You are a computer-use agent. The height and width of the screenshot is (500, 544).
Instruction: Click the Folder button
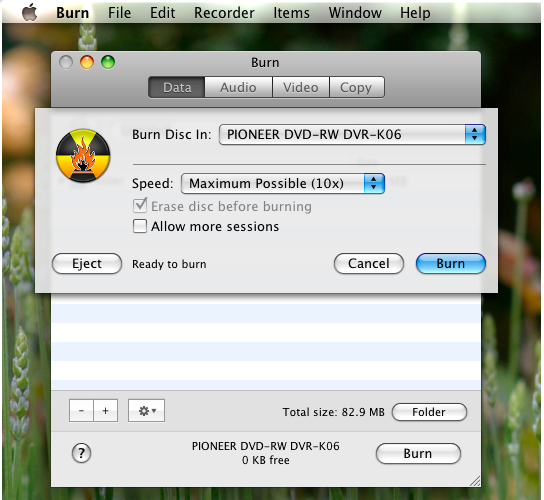[x=429, y=412]
